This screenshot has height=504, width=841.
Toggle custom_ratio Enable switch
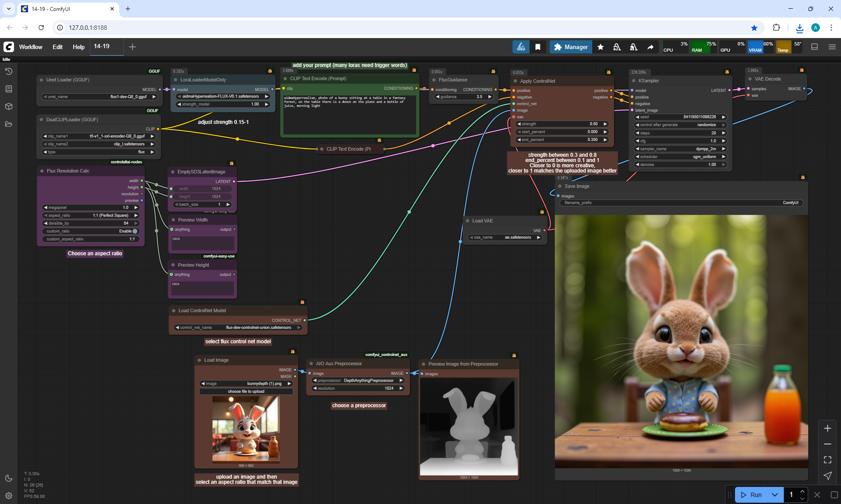(x=134, y=231)
